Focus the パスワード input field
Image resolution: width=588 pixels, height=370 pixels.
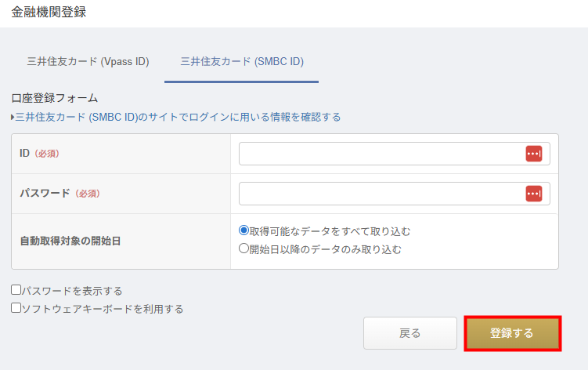tap(381, 193)
